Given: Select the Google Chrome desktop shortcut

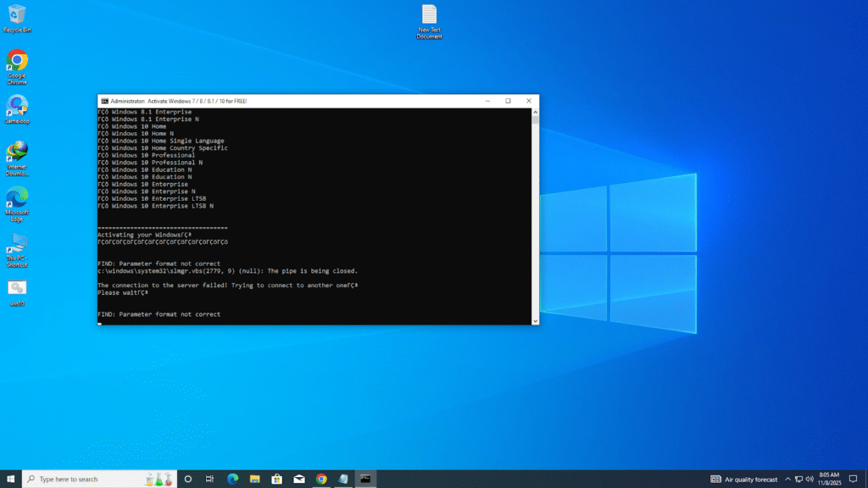Looking at the screenshot, I should pyautogui.click(x=17, y=62).
